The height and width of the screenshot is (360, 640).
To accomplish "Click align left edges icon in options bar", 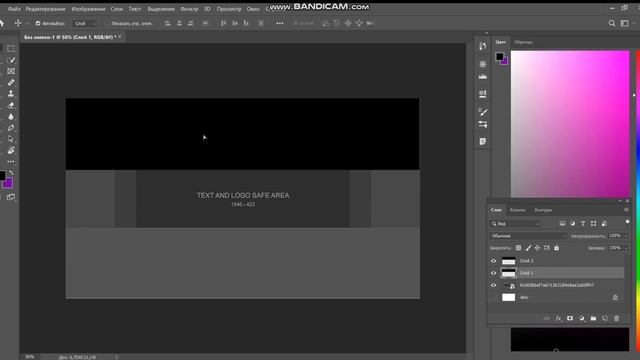I will coord(168,24).
